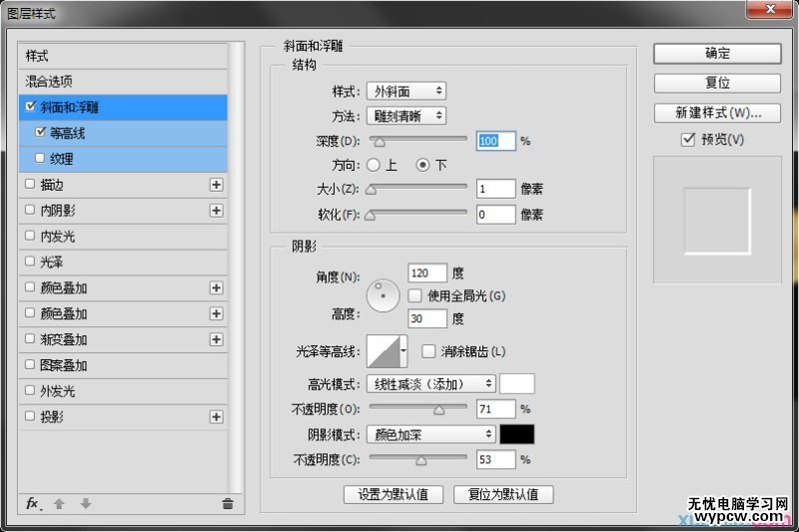Check 使用全局光 option

click(x=414, y=295)
